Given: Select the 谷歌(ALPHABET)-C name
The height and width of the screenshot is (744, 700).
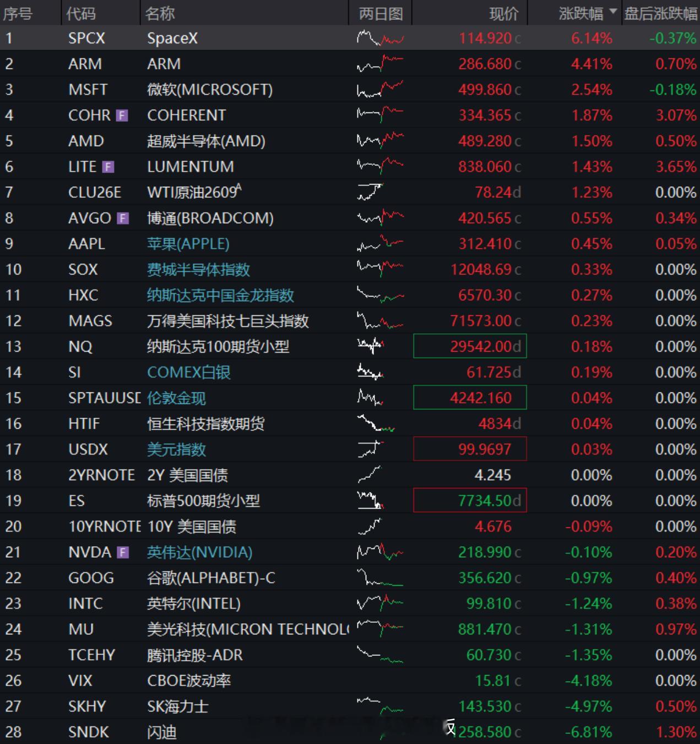Looking at the screenshot, I should coord(211,578).
